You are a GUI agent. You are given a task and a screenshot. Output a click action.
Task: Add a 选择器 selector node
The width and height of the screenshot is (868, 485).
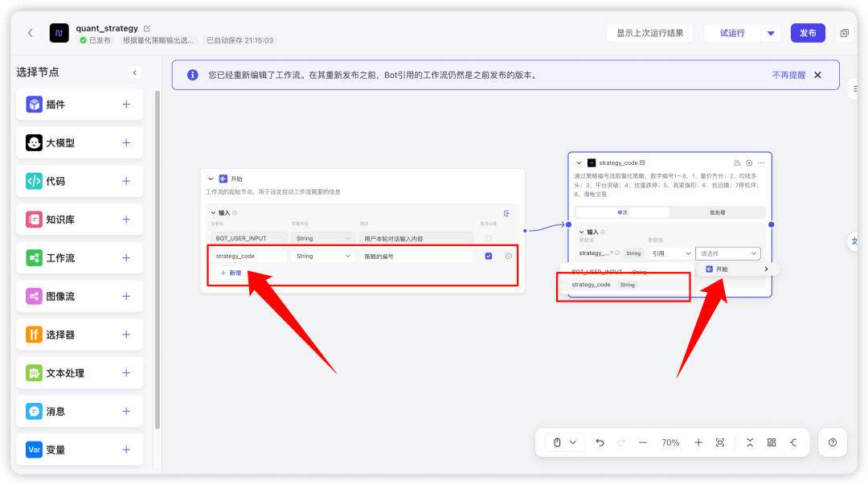(x=126, y=335)
